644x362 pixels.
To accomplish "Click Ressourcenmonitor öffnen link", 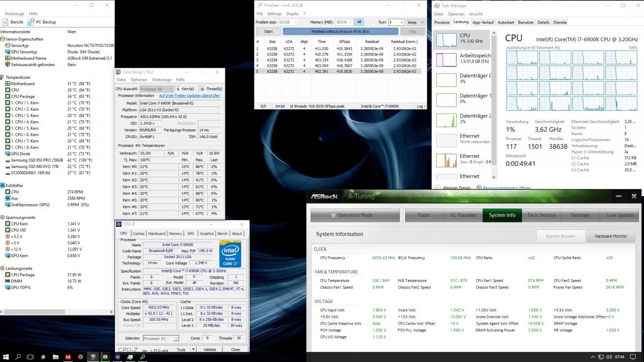I will pyautogui.click(x=507, y=188).
